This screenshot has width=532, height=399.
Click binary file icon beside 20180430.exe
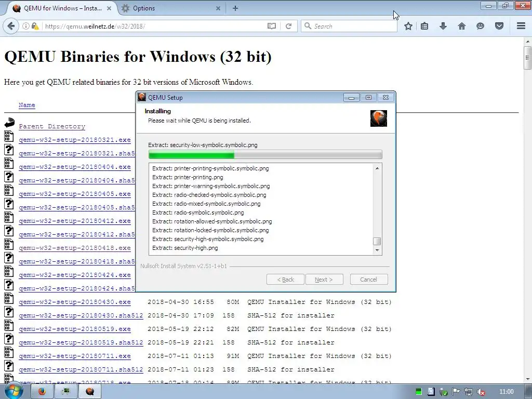9,298
